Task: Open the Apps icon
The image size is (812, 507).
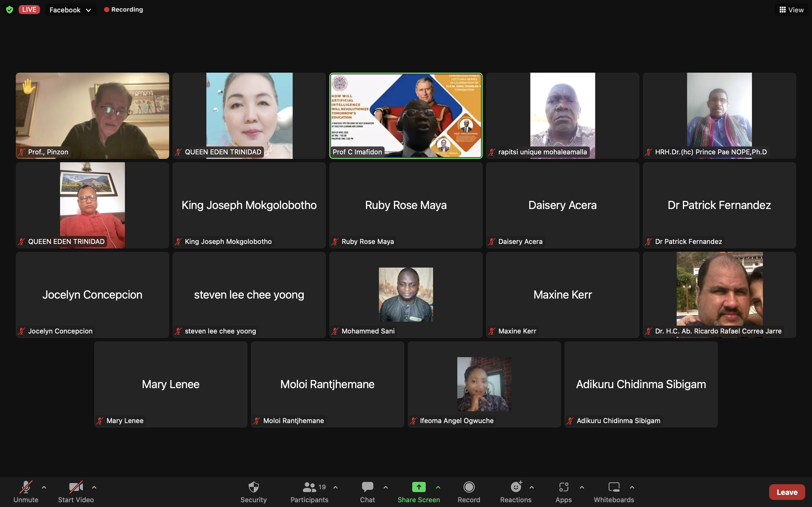Action: coord(563,487)
